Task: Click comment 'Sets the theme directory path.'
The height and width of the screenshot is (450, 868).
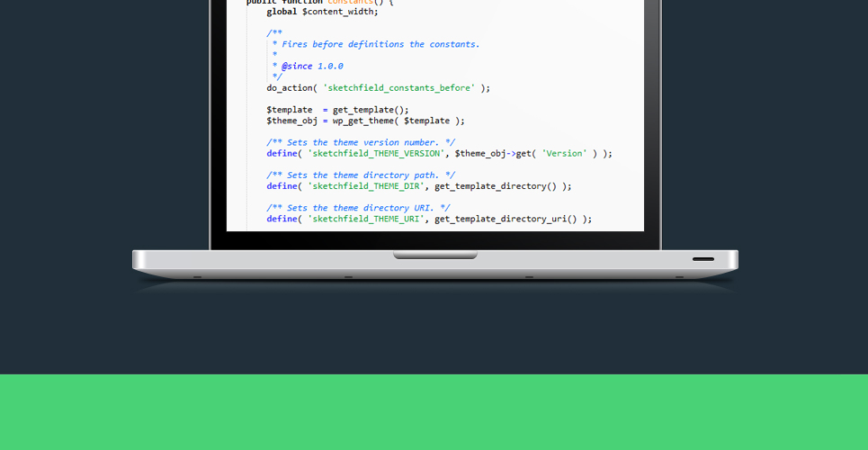Action: tap(361, 175)
